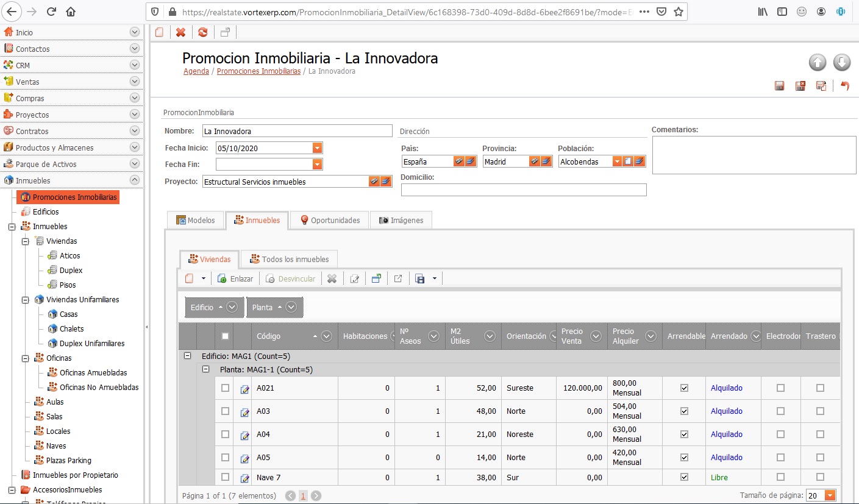Click the export floppy icon in grid toolbar
Image resolution: width=859 pixels, height=504 pixels.
(x=419, y=279)
